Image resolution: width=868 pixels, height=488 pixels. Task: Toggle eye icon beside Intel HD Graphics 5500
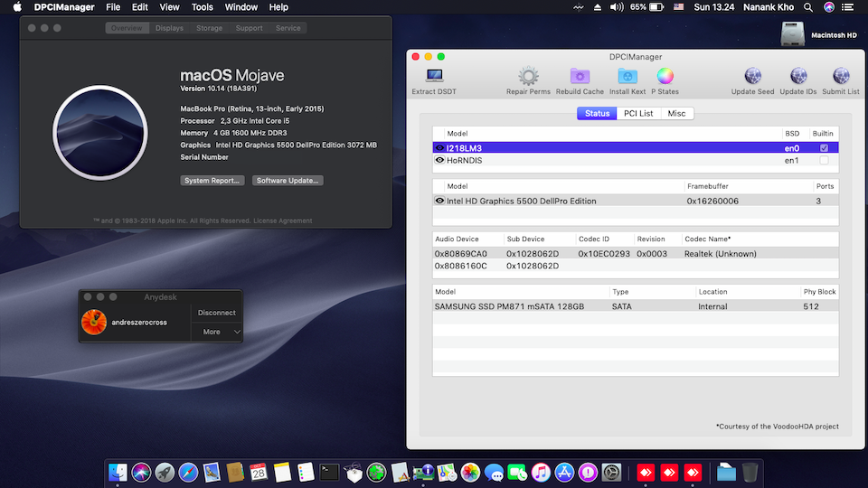pyautogui.click(x=439, y=201)
